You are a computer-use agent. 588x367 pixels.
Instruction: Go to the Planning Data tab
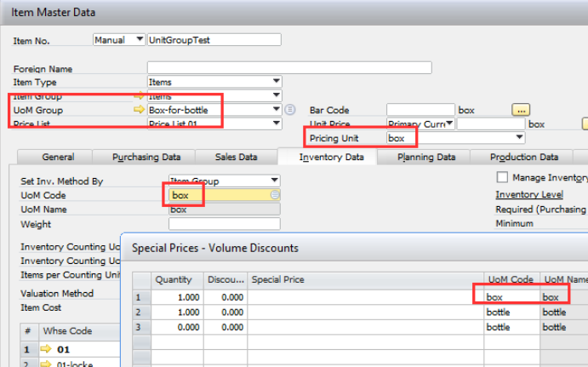point(426,157)
